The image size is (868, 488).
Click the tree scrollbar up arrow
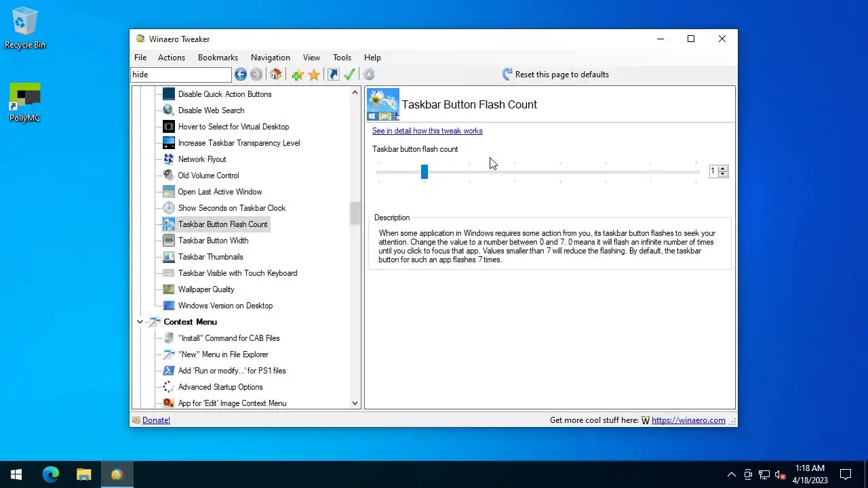click(355, 92)
